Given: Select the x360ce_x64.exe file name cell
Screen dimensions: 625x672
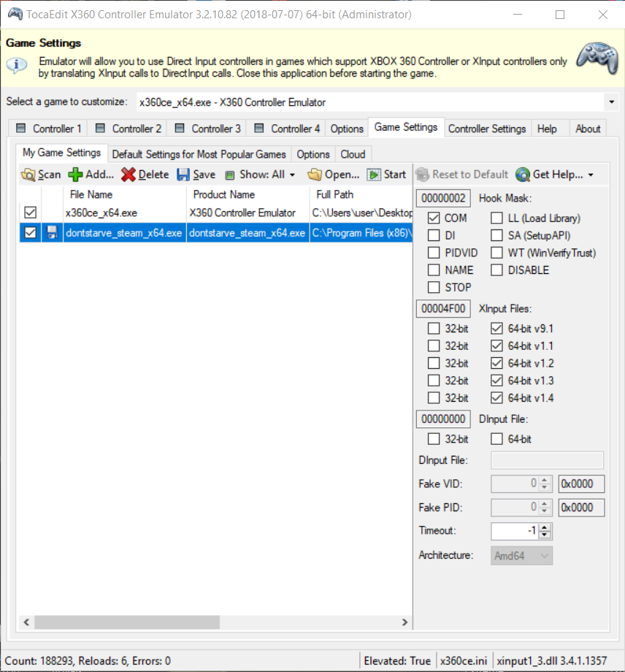Looking at the screenshot, I should [125, 213].
